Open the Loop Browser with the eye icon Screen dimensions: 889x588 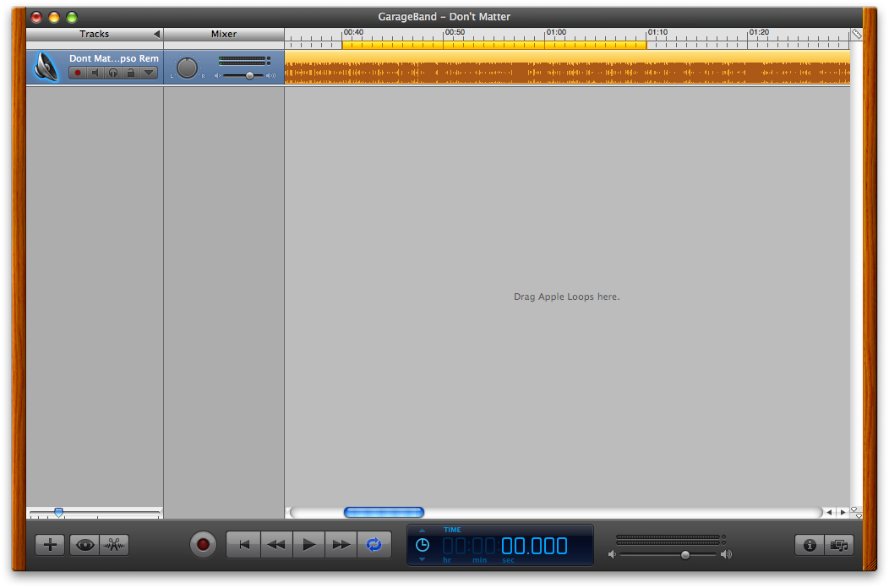pos(85,545)
